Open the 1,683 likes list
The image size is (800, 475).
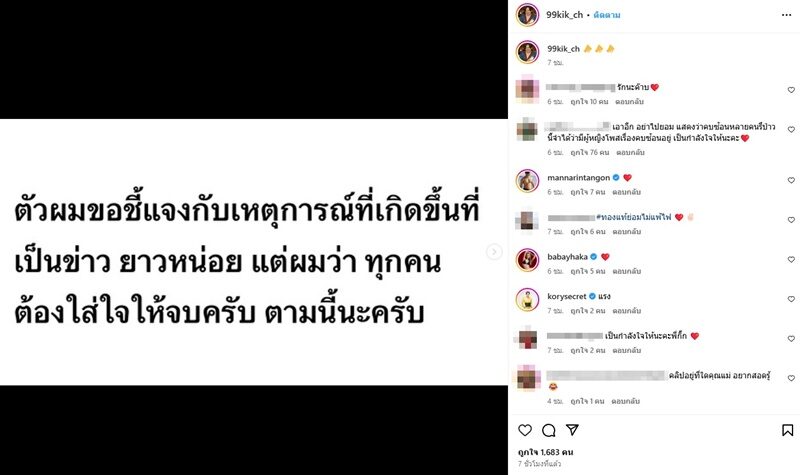545,452
